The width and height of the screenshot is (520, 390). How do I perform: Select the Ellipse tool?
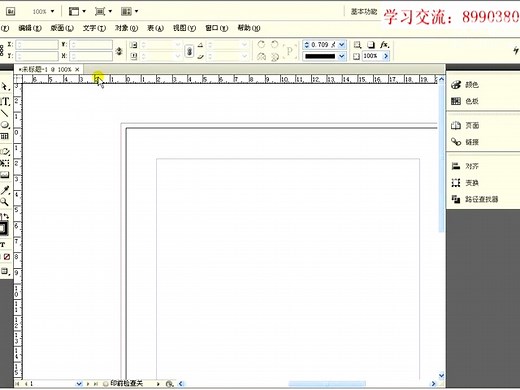[x=5, y=125]
